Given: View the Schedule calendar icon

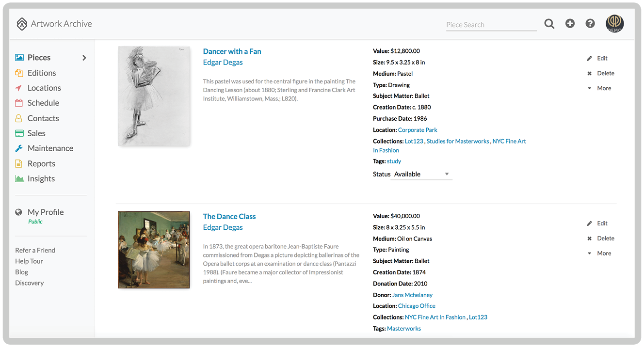Looking at the screenshot, I should tap(20, 103).
